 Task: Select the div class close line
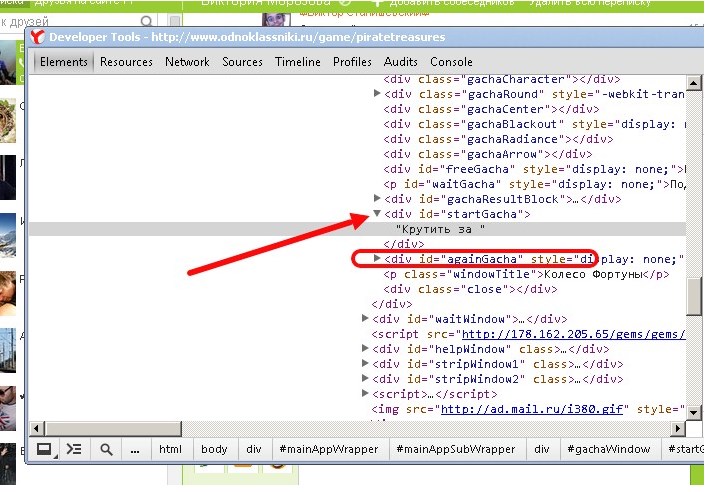470,289
